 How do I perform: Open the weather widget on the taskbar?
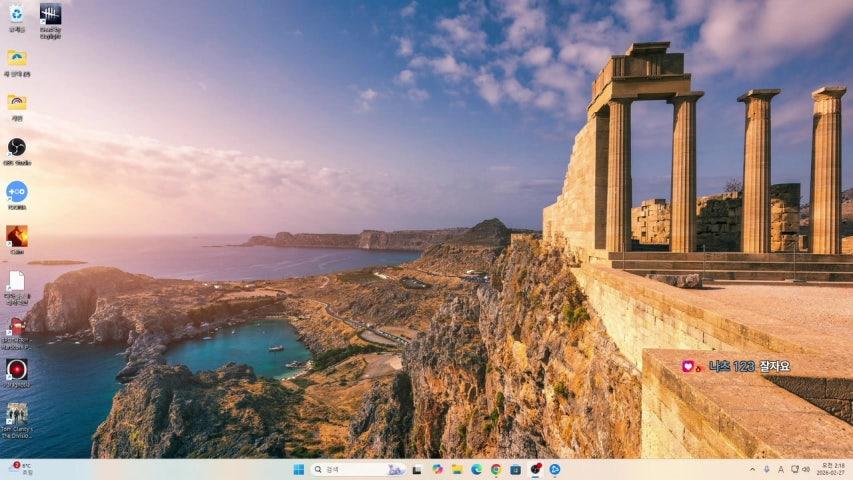[20, 469]
